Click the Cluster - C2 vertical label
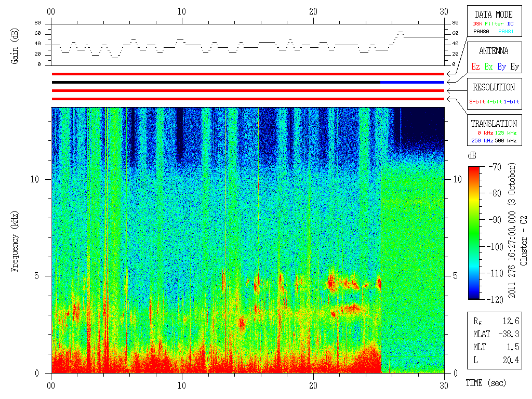 tap(524, 241)
